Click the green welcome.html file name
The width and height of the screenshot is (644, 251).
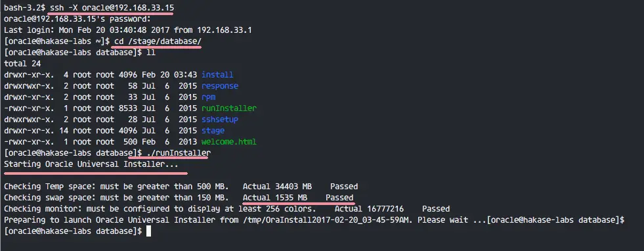tap(228, 142)
